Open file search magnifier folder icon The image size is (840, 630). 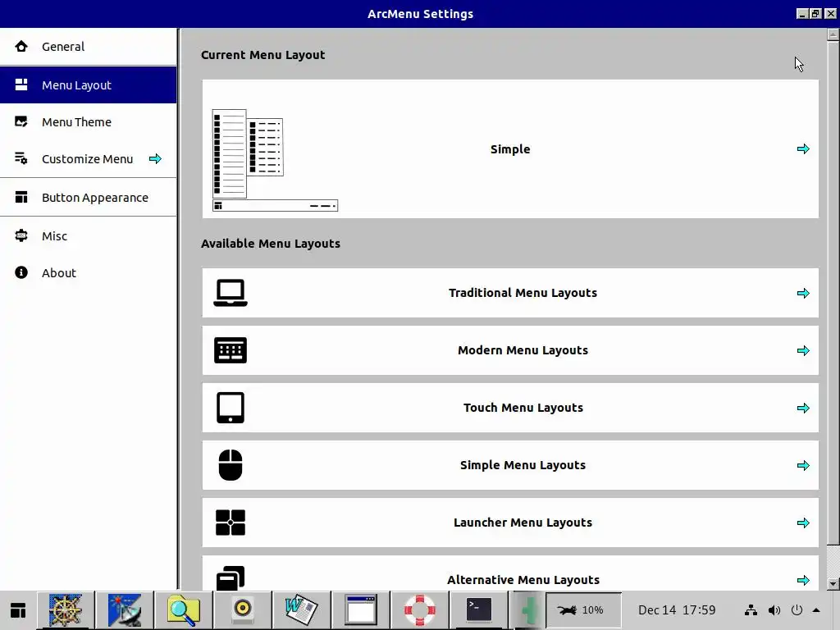pos(183,610)
